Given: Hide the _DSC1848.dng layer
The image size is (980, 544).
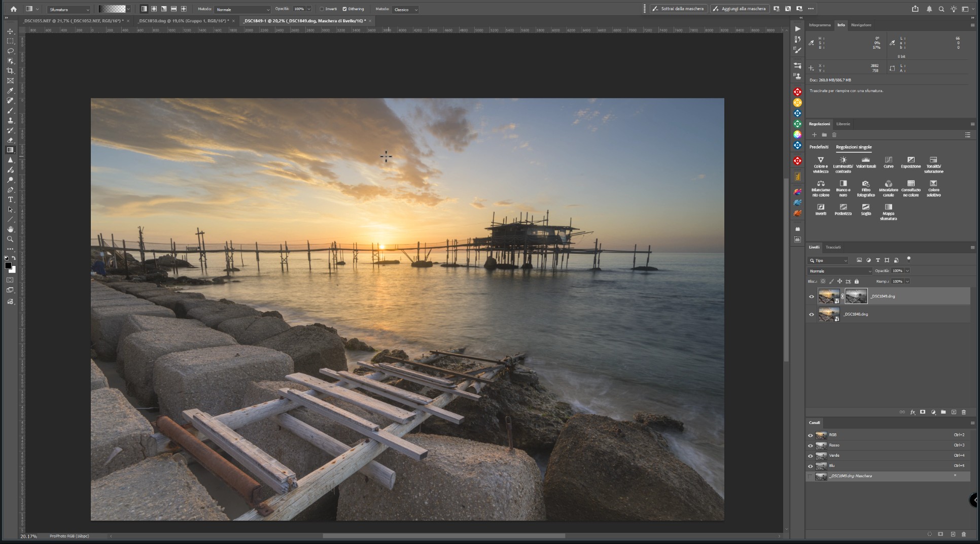Looking at the screenshot, I should (811, 314).
